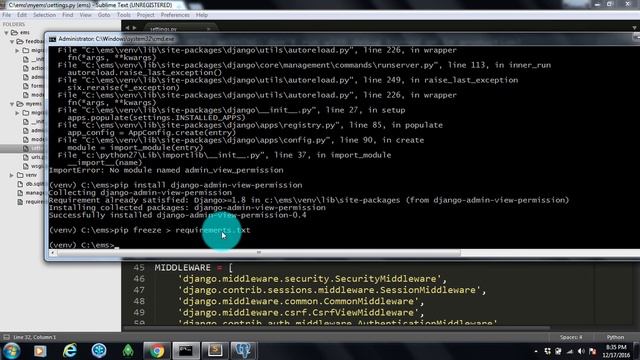Click the Sublime editor horizontal scrollbar
The width and height of the screenshot is (640, 360).
tap(337, 328)
